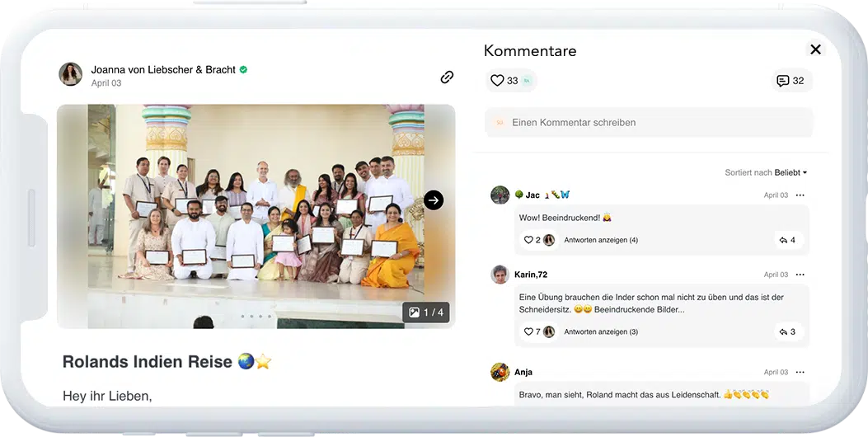
Task: Open Anja's profile from her name
Action: click(x=523, y=372)
